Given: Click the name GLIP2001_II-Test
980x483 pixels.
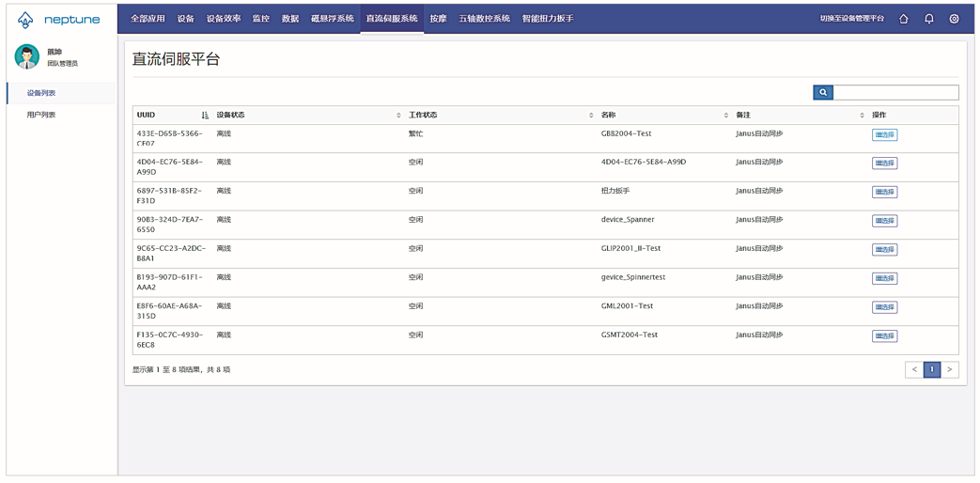Looking at the screenshot, I should (630, 248).
